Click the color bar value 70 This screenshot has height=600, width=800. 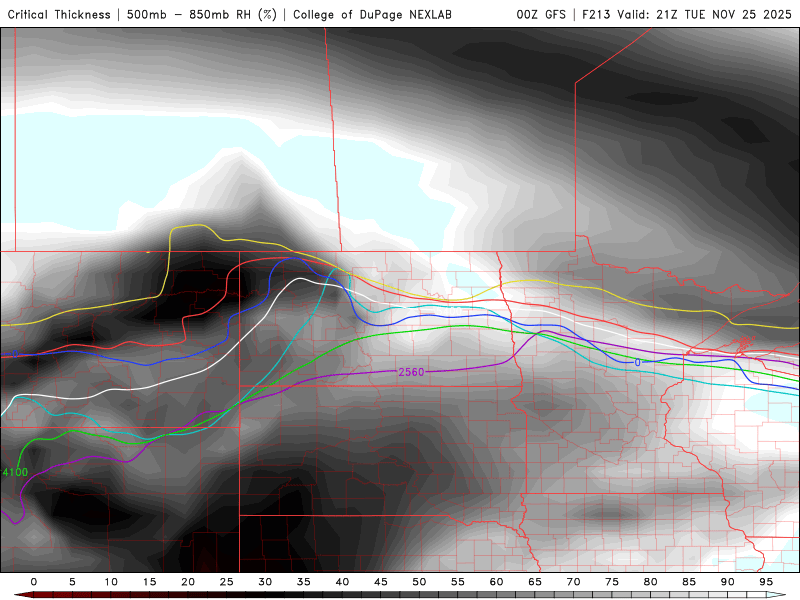[573, 582]
